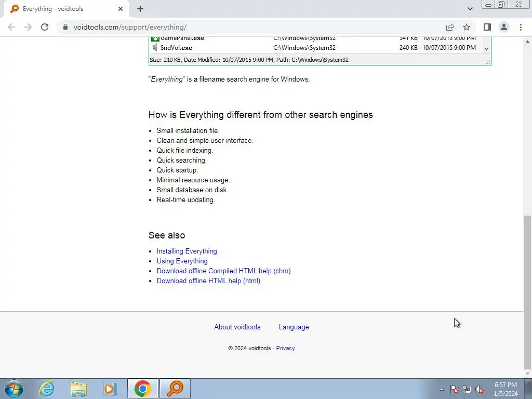
Task: Bookmark this page with the star icon
Action: click(467, 27)
